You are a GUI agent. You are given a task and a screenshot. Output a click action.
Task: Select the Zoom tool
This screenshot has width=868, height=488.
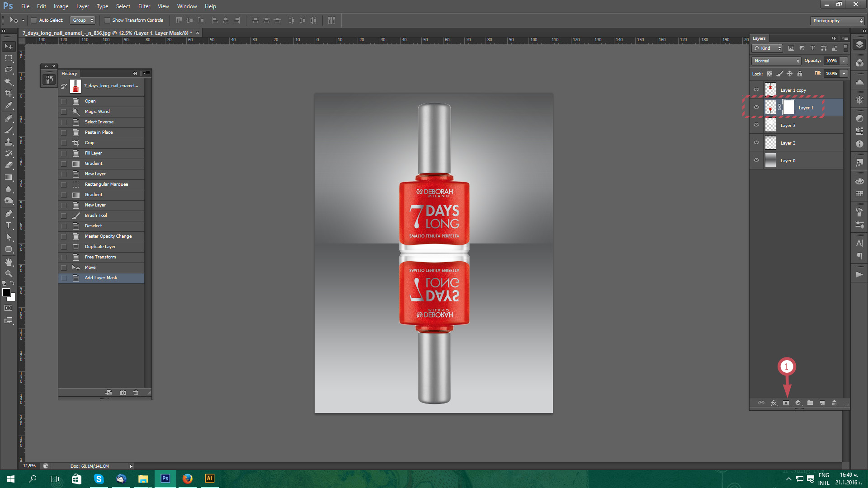9,274
